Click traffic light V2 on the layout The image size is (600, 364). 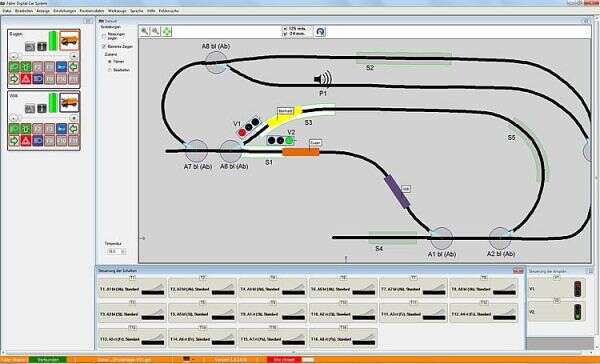pos(280,140)
